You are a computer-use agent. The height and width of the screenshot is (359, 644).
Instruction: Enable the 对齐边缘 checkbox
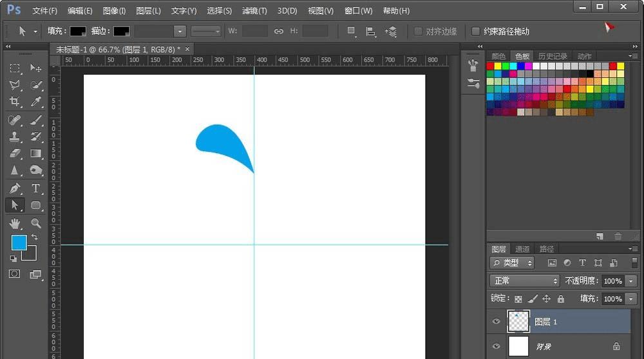coord(418,32)
